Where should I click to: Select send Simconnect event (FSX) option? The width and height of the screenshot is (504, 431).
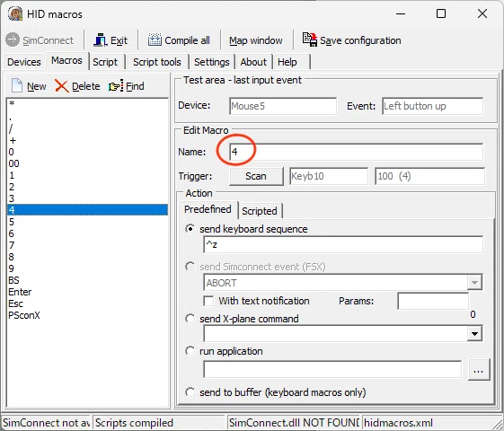point(190,267)
